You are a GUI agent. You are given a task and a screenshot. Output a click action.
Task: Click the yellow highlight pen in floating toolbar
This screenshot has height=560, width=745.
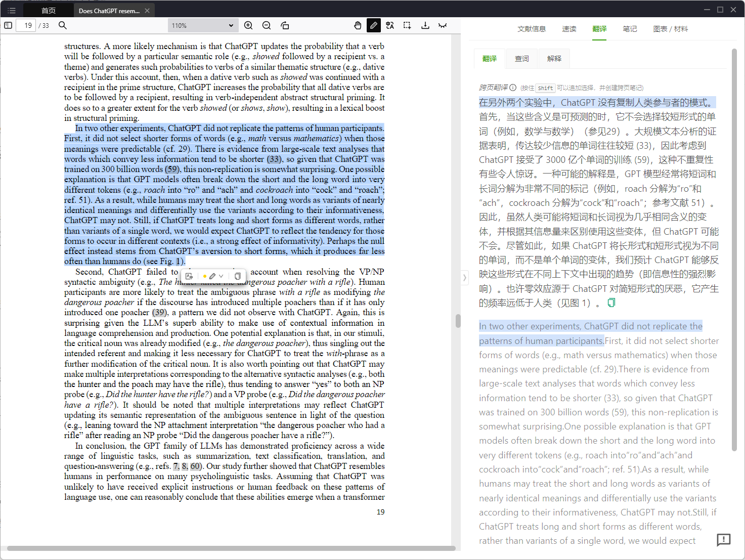coord(212,276)
